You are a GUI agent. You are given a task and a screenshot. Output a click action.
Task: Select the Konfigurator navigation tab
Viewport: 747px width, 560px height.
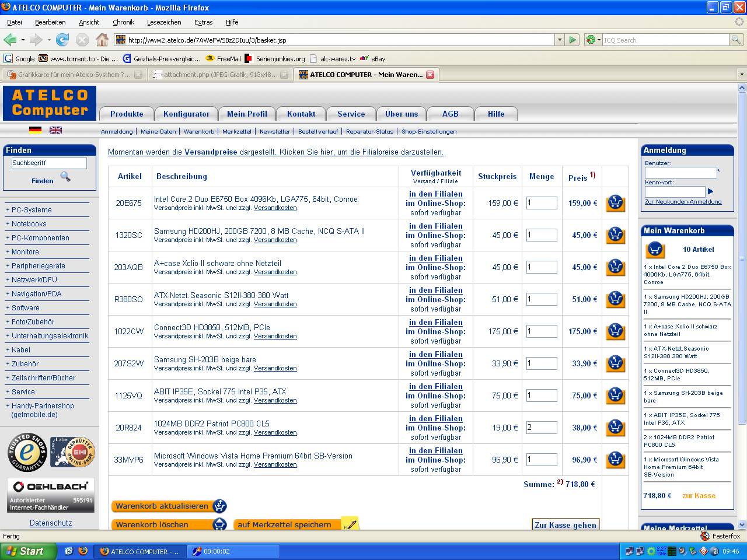tap(186, 114)
